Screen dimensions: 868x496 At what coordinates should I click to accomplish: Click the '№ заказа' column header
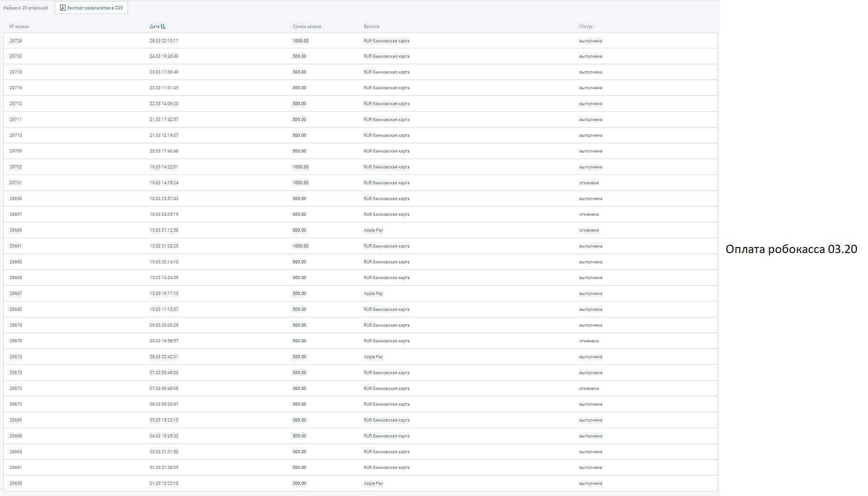click(x=19, y=27)
